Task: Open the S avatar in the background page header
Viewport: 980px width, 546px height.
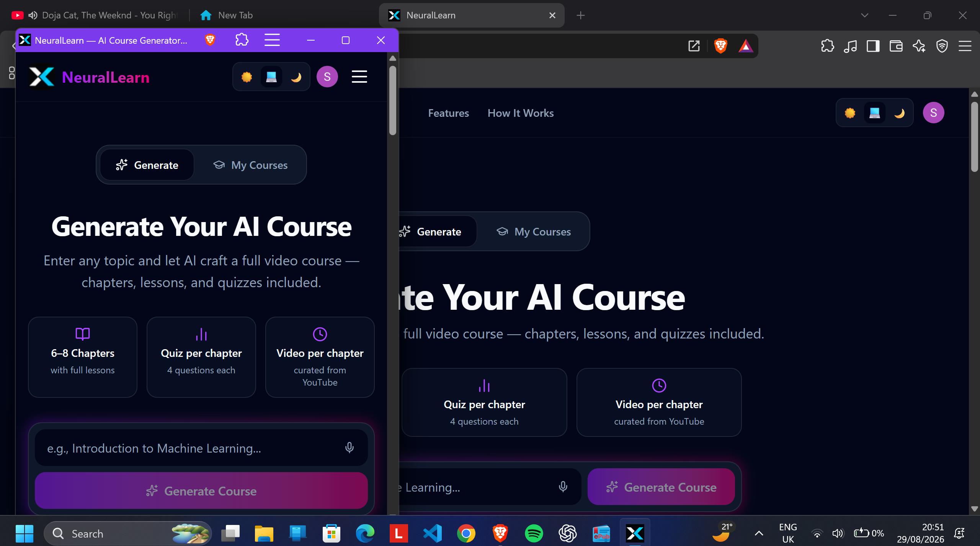Action: tap(934, 113)
